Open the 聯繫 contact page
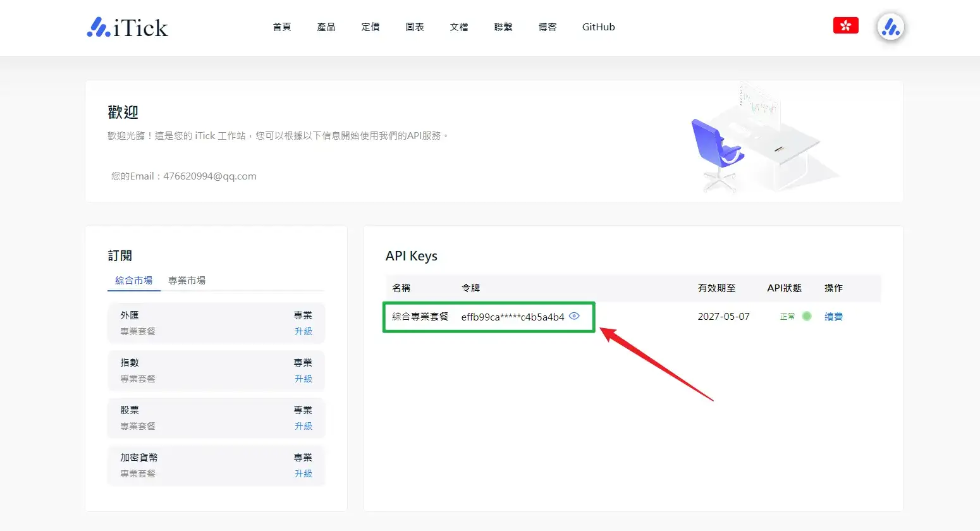 click(x=503, y=27)
